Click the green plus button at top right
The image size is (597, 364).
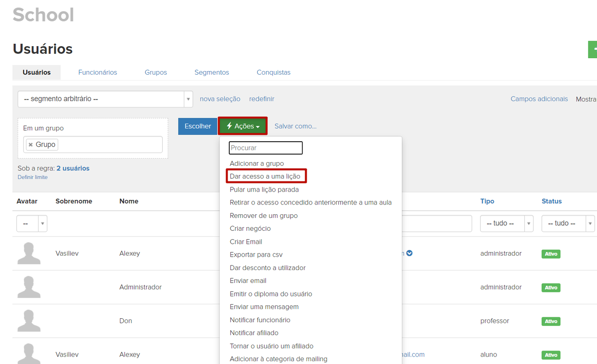click(592, 50)
